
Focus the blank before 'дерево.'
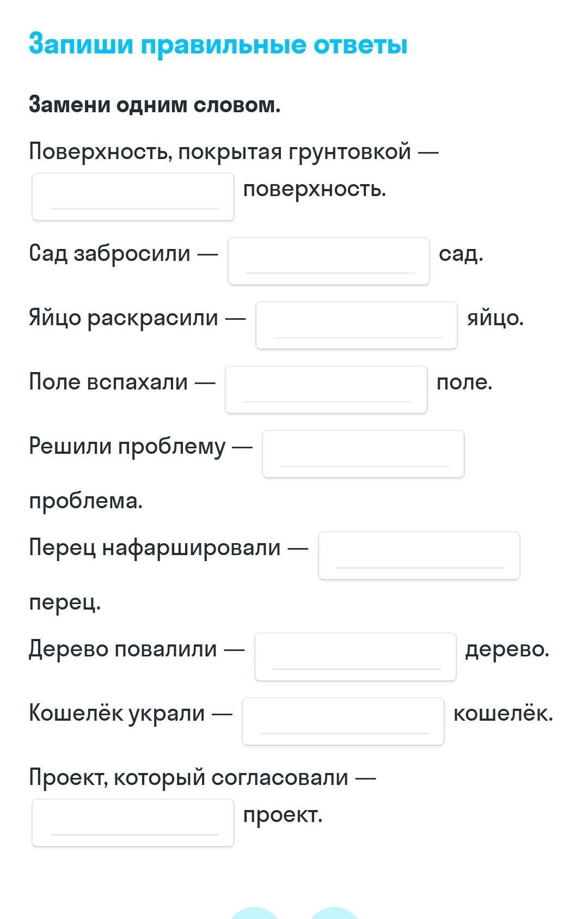(356, 656)
